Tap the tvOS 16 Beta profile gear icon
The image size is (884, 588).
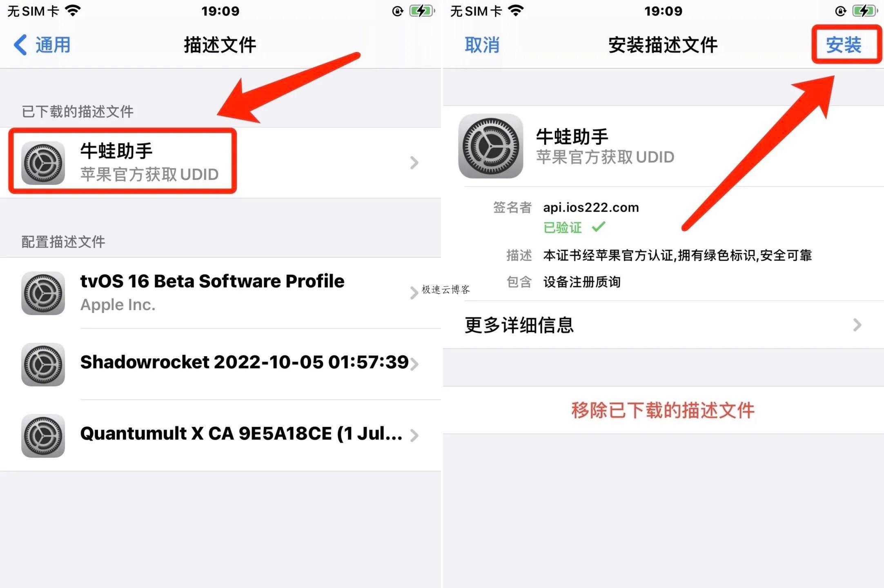point(43,293)
